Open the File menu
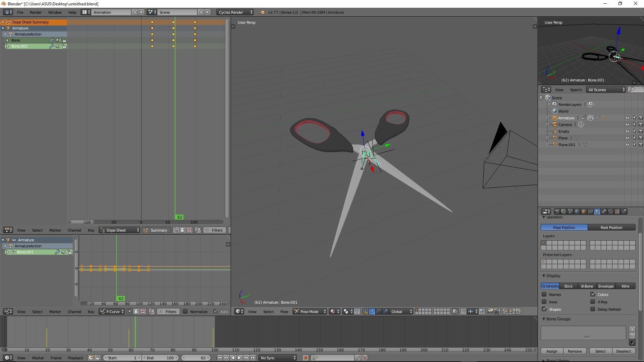The width and height of the screenshot is (644, 362). click(x=20, y=12)
